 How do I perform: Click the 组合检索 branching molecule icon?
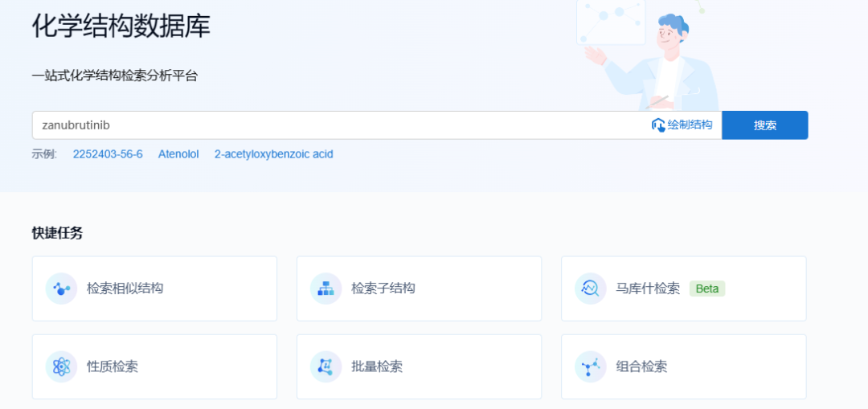[x=591, y=366]
